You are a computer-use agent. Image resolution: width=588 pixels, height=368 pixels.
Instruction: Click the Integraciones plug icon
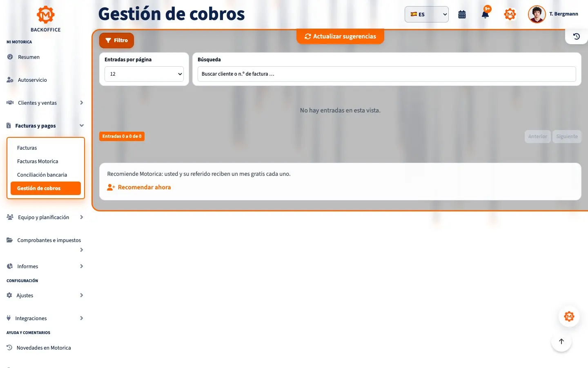[x=9, y=318]
